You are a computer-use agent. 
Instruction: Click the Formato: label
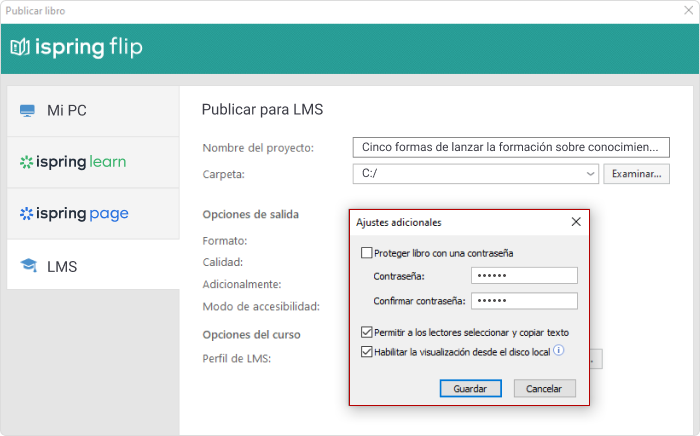pyautogui.click(x=225, y=241)
